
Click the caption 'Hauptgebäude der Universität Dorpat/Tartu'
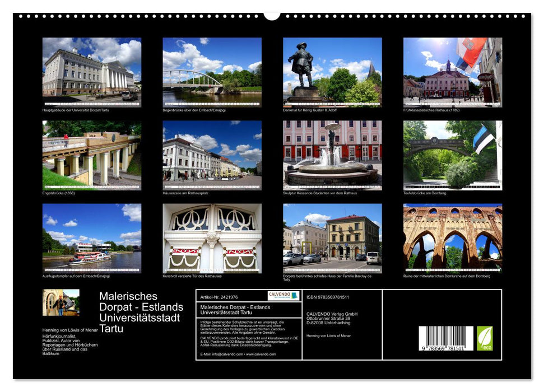pyautogui.click(x=76, y=110)
